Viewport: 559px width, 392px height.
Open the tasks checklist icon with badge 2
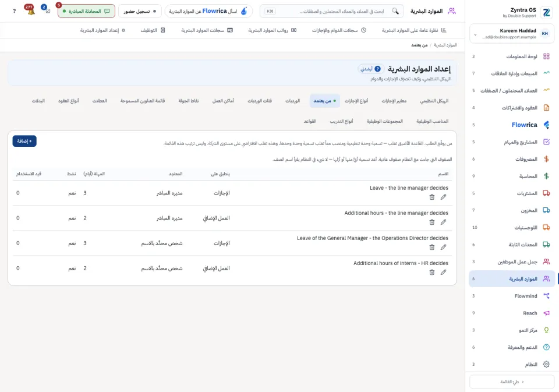[x=47, y=10]
